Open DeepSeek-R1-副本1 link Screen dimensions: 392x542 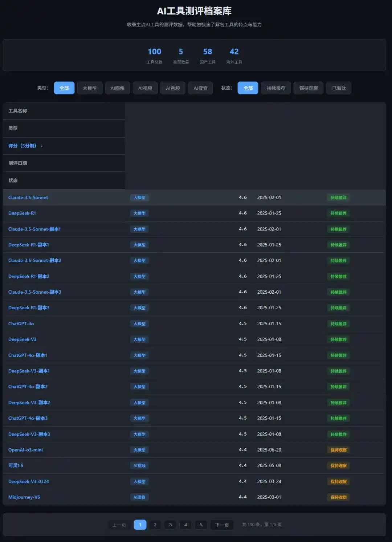[x=29, y=245]
